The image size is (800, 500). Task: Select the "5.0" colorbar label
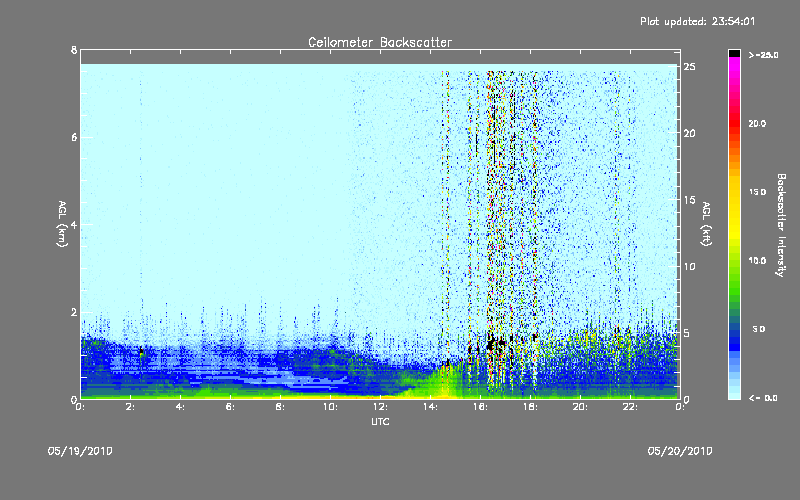[x=759, y=329]
